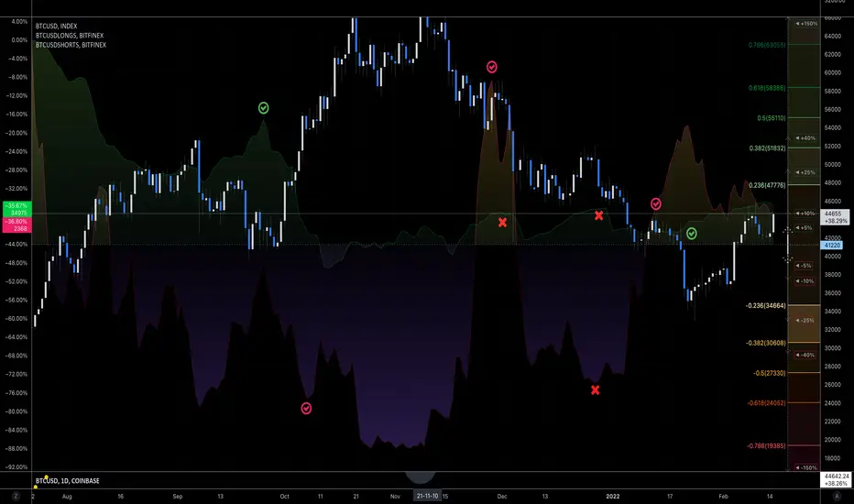Click the -40% range label

pyautogui.click(x=805, y=355)
